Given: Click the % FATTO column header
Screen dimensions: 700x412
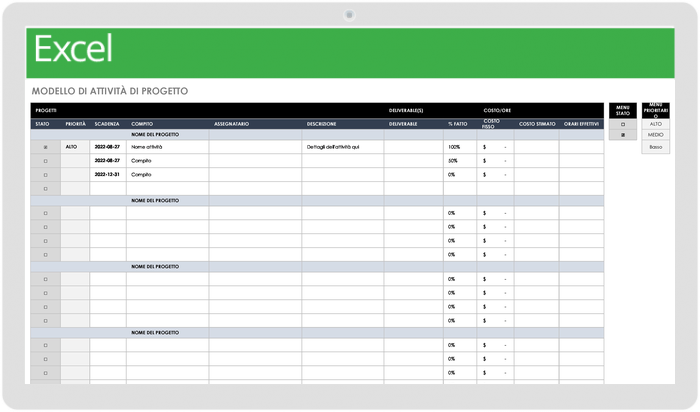Looking at the screenshot, I should pos(458,124).
